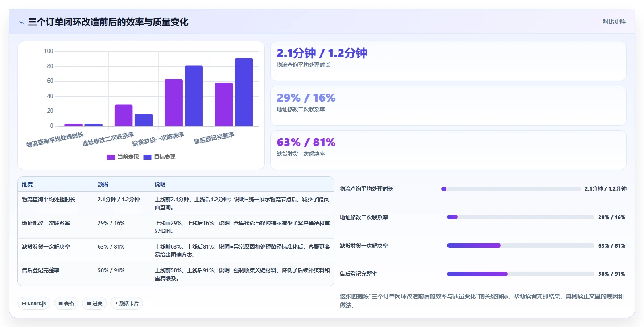Click the 100 tick on the y-axis
This screenshot has width=644, height=327.
point(49,51)
